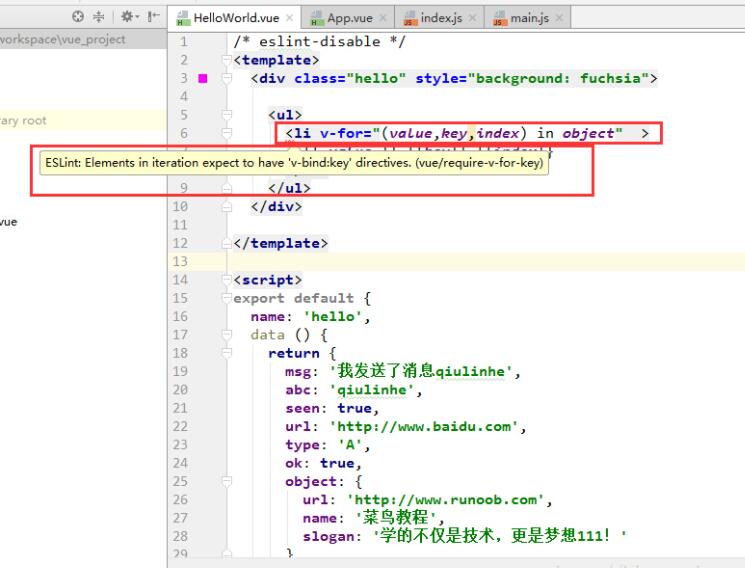Collapse export default fold on line 15
745x568 pixels.
tap(227, 298)
